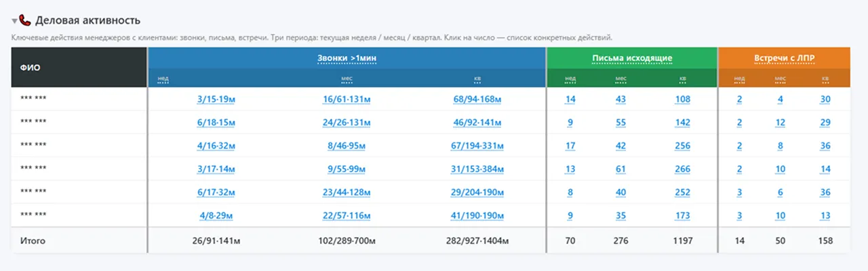
Task: Open quarterly calls 31/153·384м
Action: [477, 169]
